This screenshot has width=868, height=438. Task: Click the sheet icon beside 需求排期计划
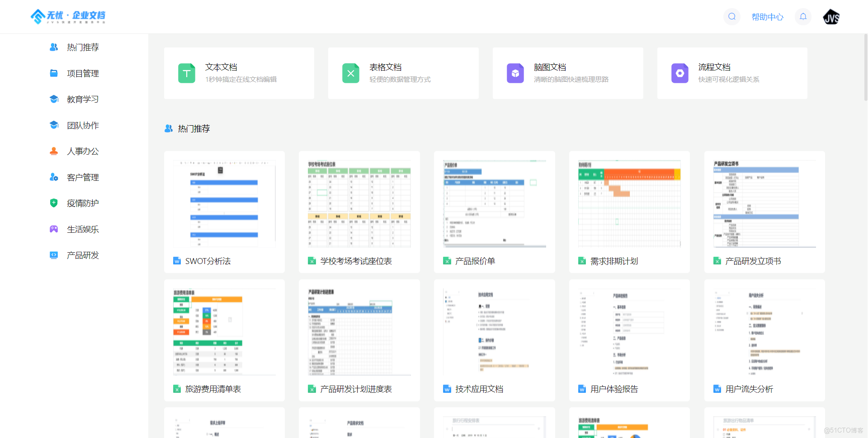582,261
